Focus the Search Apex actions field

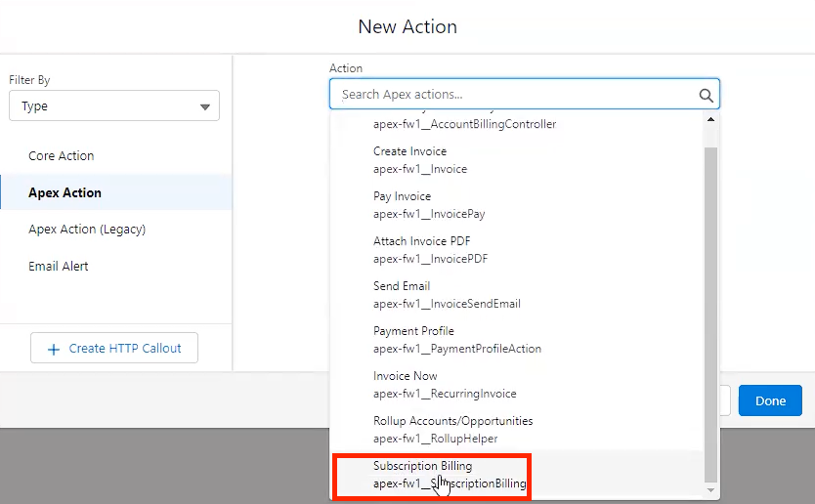513,95
